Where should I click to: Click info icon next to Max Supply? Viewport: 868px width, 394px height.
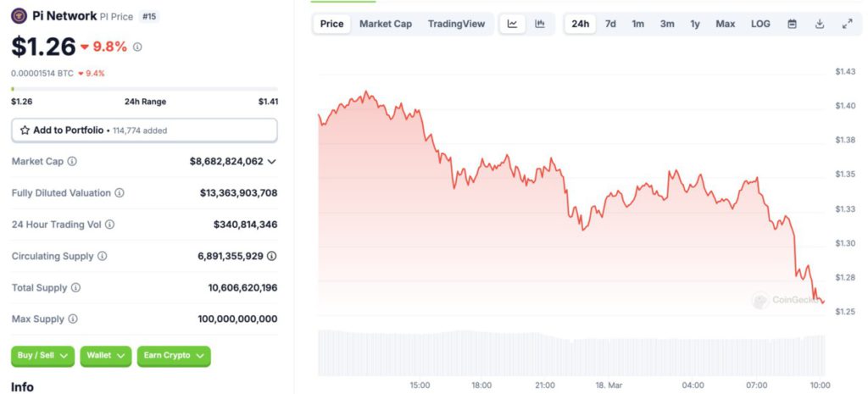tap(72, 319)
